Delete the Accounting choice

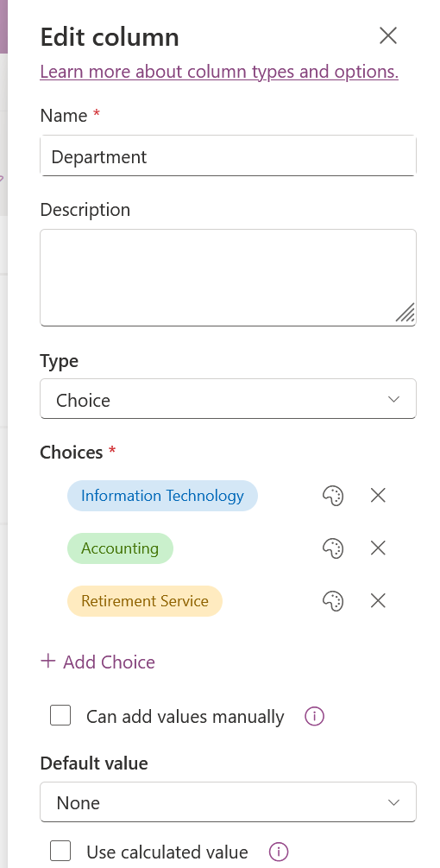(378, 548)
